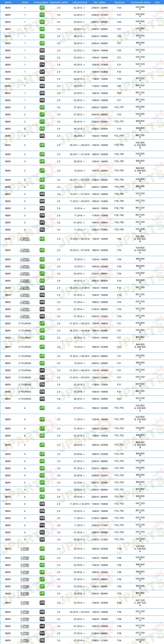
Task: Click diesel ON icon in BMW 4 F33, F83 230kW row
Action: click(42, 540)
